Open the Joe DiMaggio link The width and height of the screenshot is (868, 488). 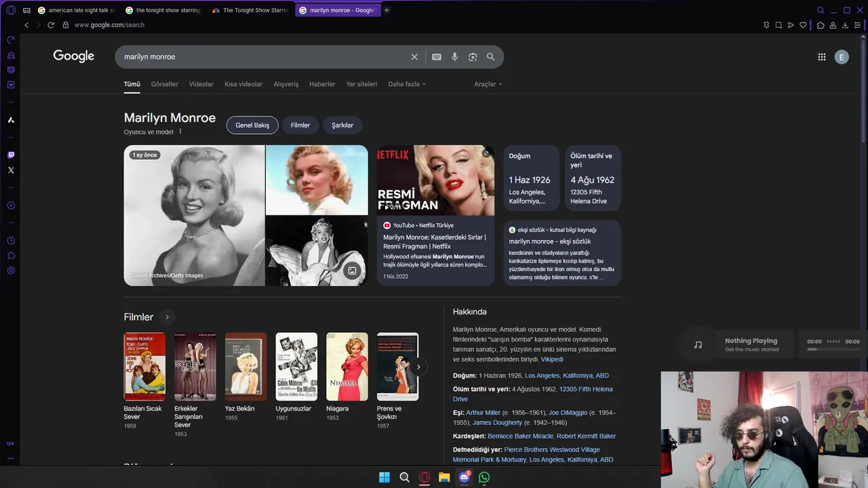pos(568,412)
